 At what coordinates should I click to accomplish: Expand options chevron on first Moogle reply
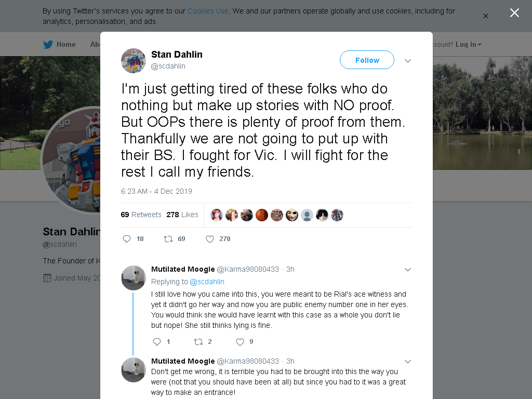[408, 270]
